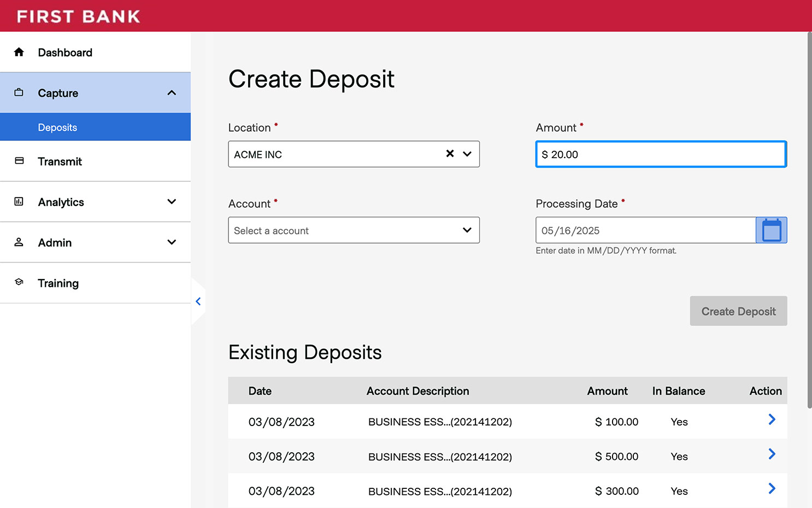Open the Select a account dropdown
This screenshot has height=508, width=812.
tap(354, 230)
